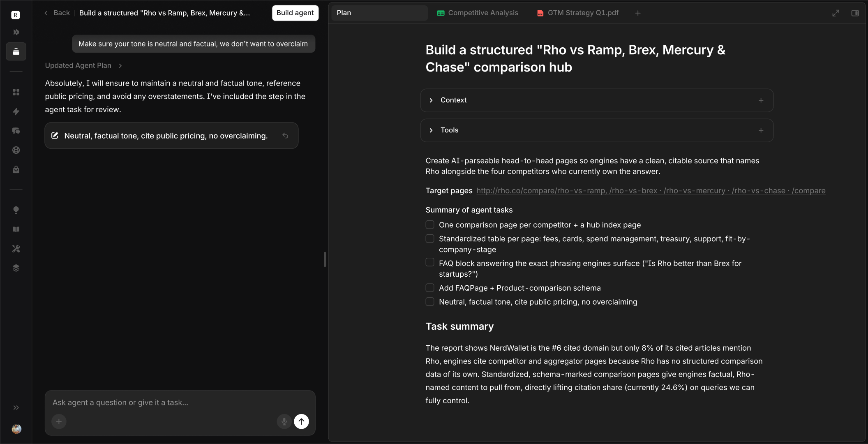Viewport: 868px width, 444px height.
Task: Click the 'Target pages' label
Action: (x=449, y=191)
